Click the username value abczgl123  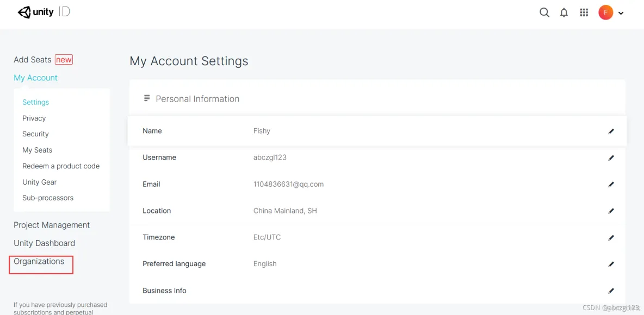tap(270, 157)
